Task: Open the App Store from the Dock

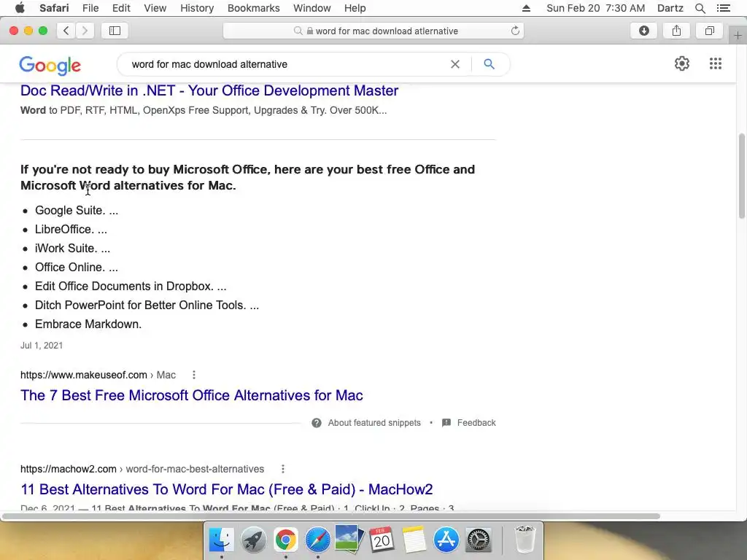Action: click(x=446, y=540)
